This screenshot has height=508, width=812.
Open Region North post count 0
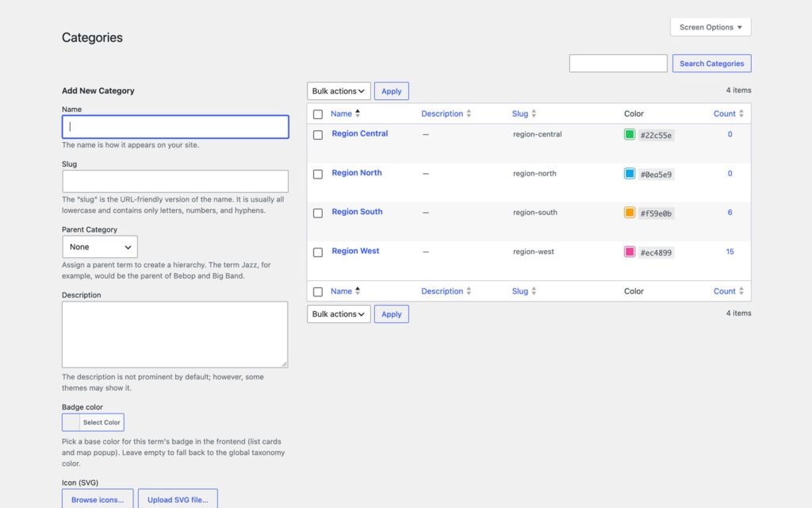coord(730,174)
